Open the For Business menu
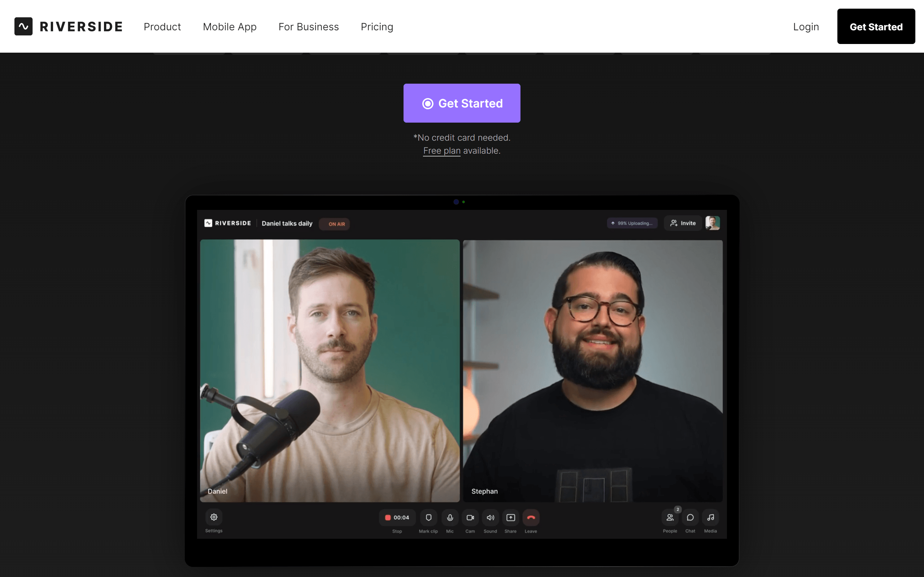 (309, 27)
